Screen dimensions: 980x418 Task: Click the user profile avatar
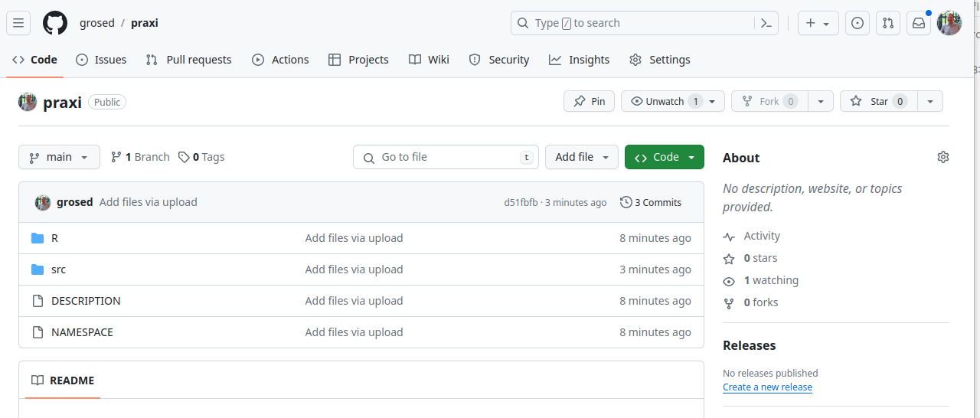pyautogui.click(x=949, y=23)
